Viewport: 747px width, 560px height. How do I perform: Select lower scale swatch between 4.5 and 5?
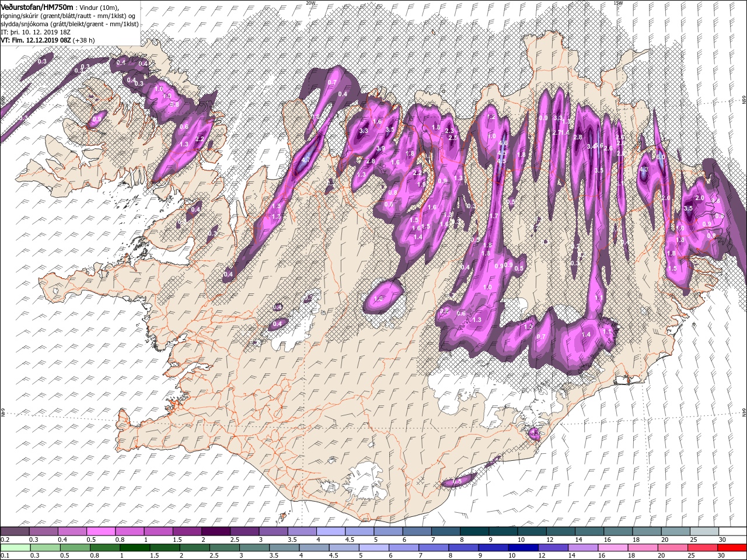click(344, 548)
